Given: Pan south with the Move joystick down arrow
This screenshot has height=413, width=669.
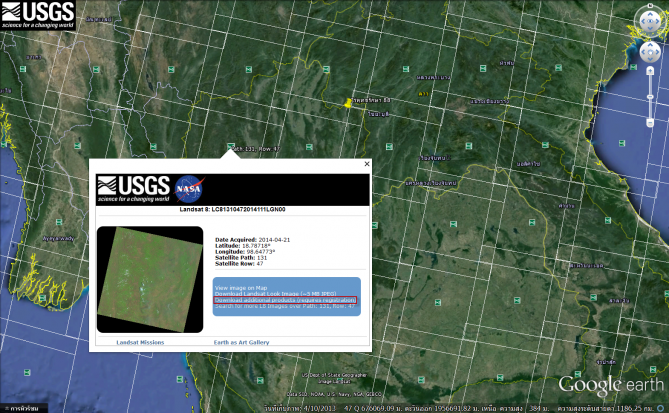Looking at the screenshot, I should click(x=650, y=60).
